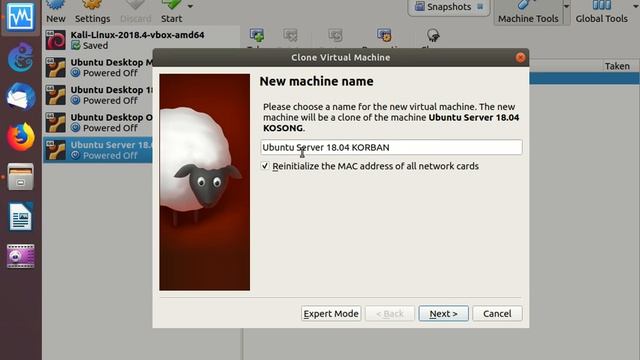Screen dimensions: 640x360
Task: Click the Restore snapshot icon
Action: (x=335, y=36)
